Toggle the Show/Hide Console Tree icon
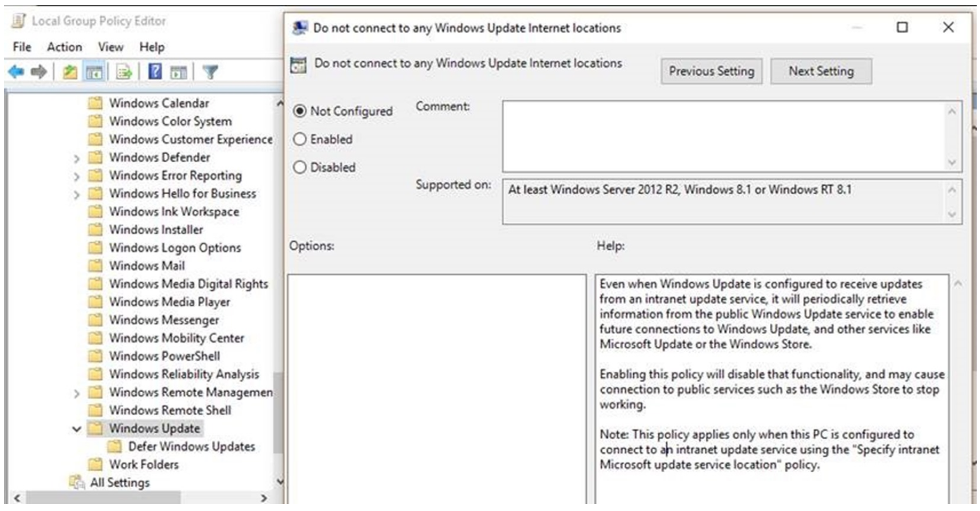Image resolution: width=980 pixels, height=511 pixels. [95, 72]
